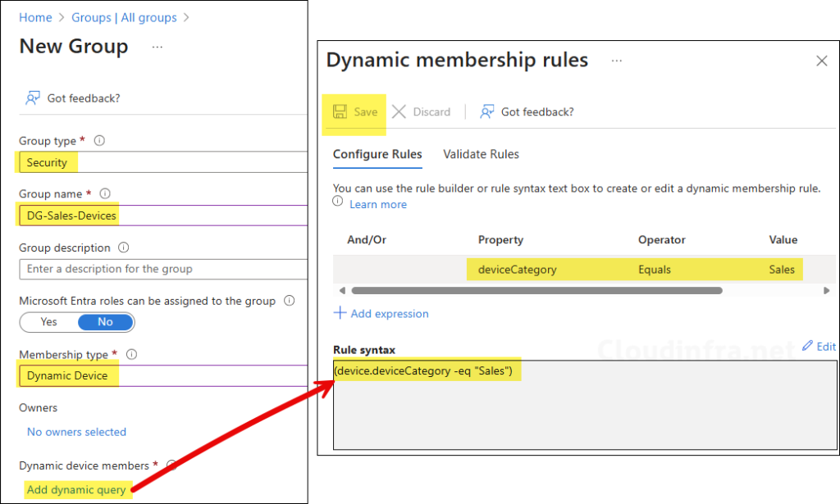This screenshot has width=840, height=504.
Task: Click the info icon beside Group name
Action: (105, 194)
